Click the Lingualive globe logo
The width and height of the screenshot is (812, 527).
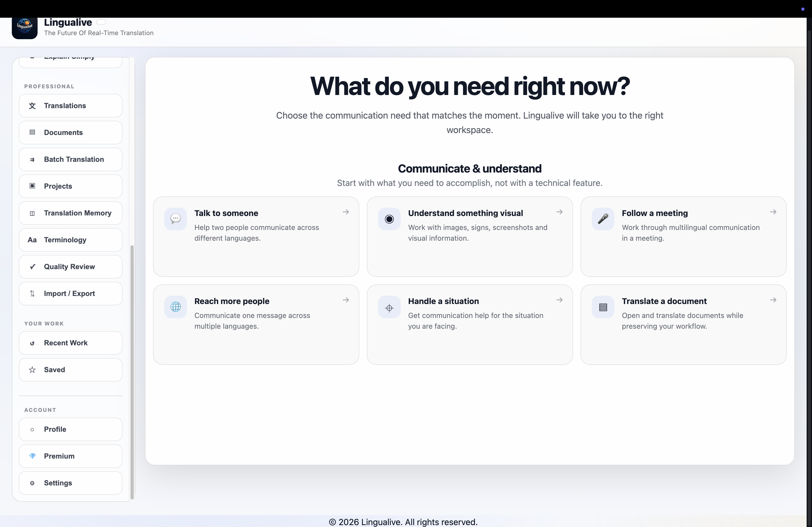coord(24,28)
